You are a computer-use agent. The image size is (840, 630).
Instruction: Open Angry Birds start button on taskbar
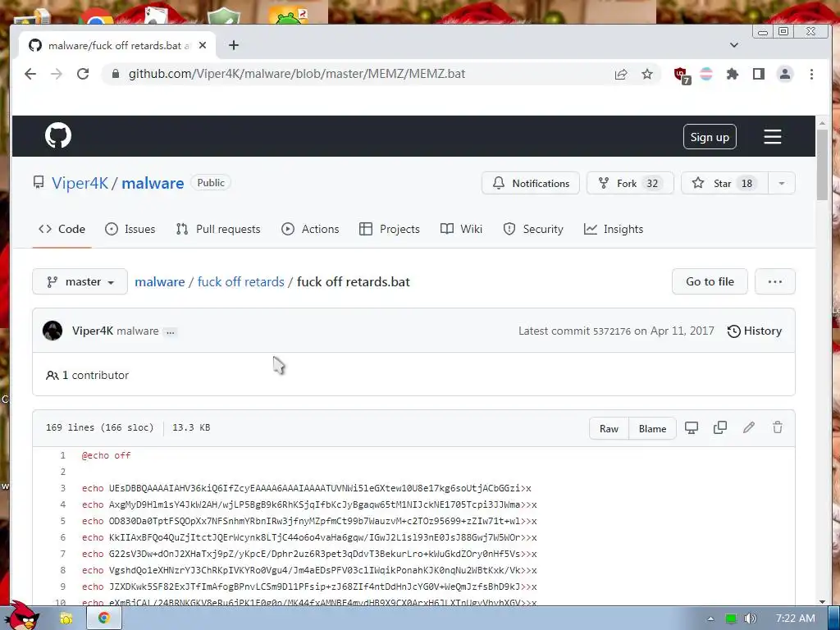click(22, 617)
